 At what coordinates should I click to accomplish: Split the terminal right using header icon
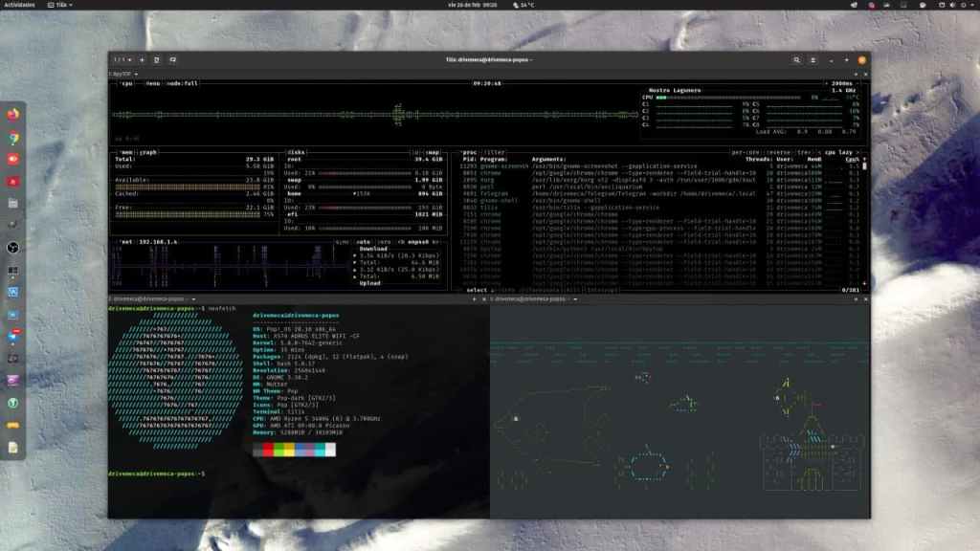pyautogui.click(x=157, y=59)
